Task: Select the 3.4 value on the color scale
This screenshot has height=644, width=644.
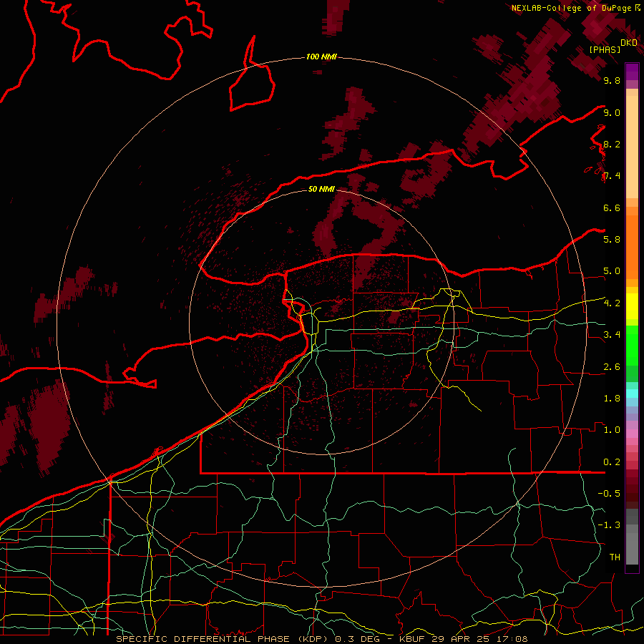Action: point(612,335)
